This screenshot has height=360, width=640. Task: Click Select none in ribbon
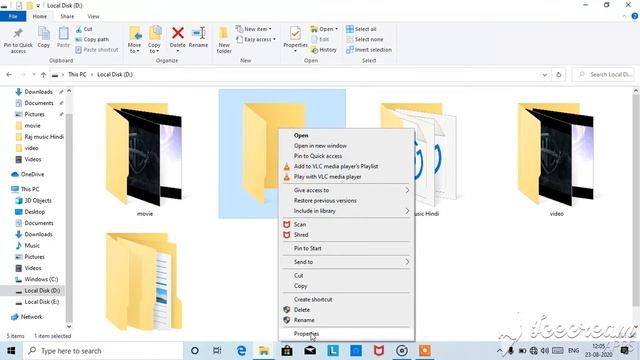click(x=364, y=40)
